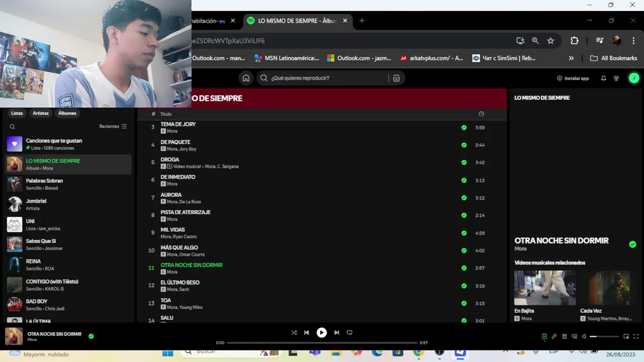Toggle saved check for AURORA
The width and height of the screenshot is (644, 362).
click(x=464, y=198)
